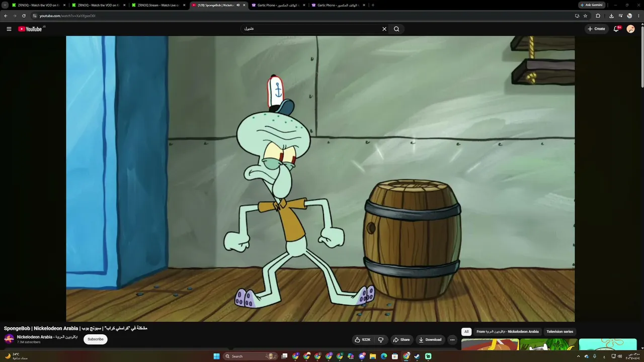The image size is (644, 362).
Task: Open the Chrome extensions puzzle icon
Action: coord(598,16)
